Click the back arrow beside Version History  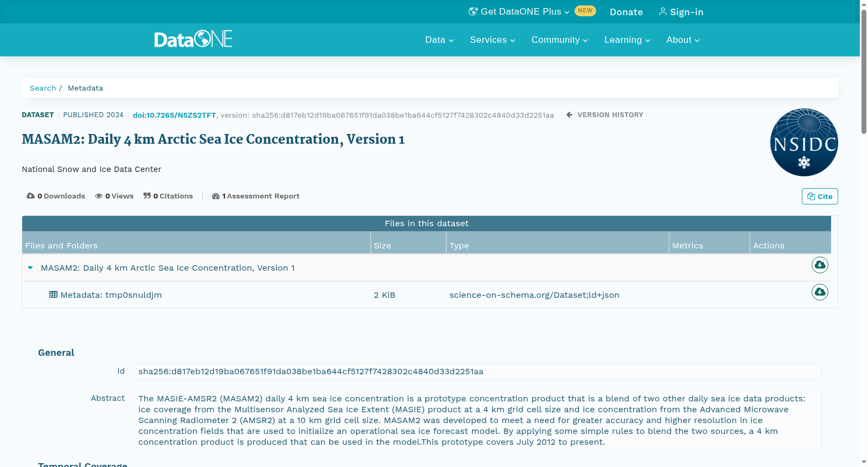[x=569, y=115]
